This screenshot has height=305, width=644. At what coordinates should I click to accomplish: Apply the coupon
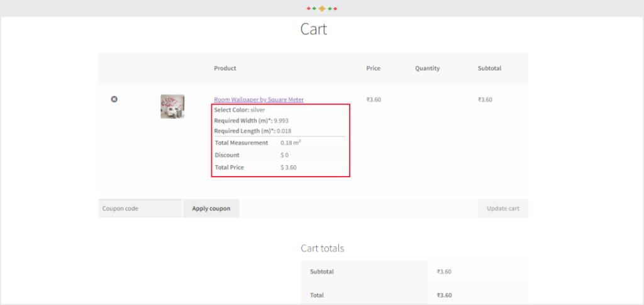click(211, 209)
